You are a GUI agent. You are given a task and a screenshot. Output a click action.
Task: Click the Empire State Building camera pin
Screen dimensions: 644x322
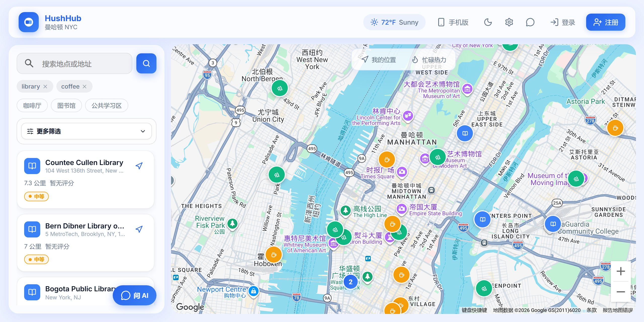401,209
